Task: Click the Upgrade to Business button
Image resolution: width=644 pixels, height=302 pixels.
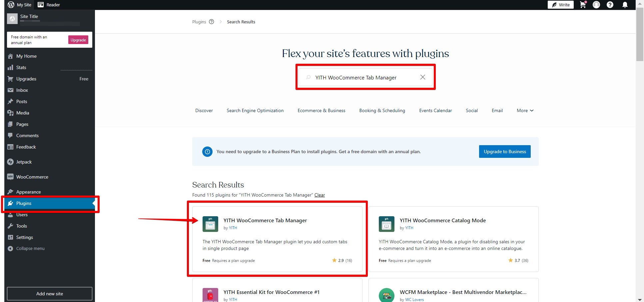Action: pos(504,152)
